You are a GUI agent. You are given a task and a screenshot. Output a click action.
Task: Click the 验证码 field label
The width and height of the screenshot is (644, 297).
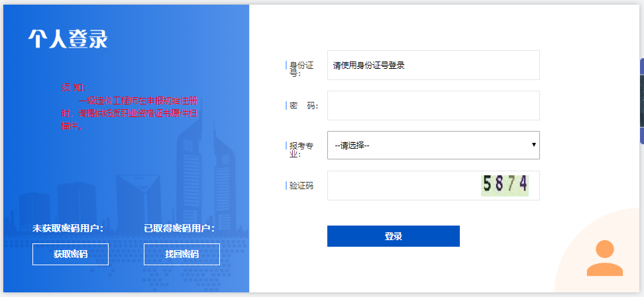(301, 186)
